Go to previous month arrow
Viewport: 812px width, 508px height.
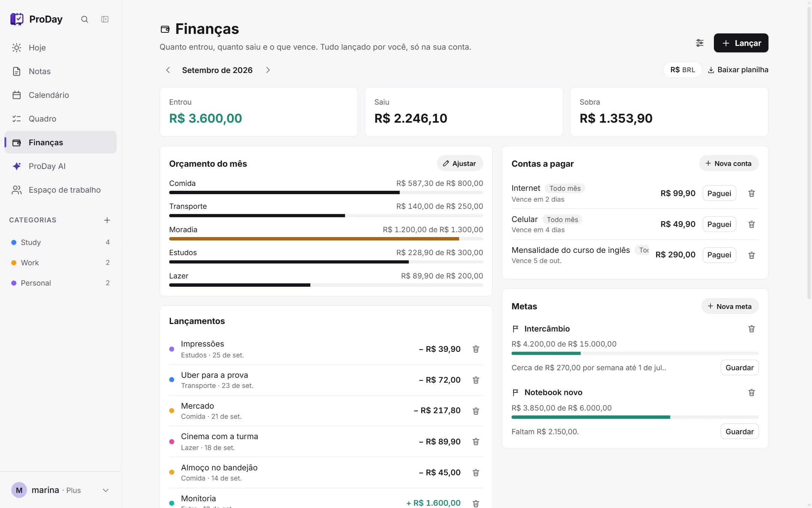click(168, 70)
